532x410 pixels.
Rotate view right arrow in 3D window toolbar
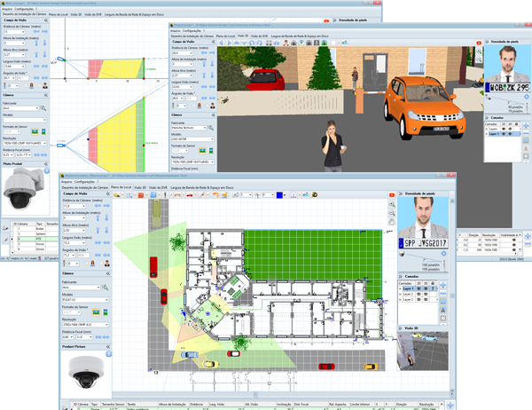[229, 43]
